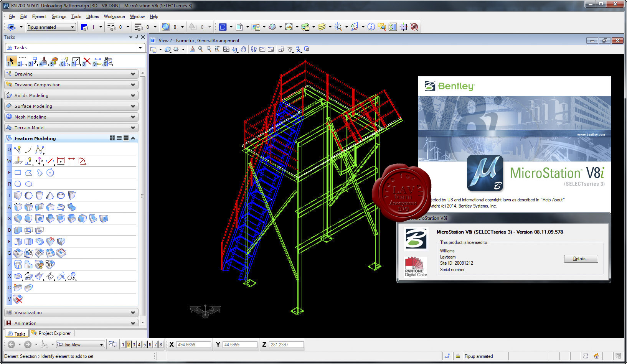
Task: Pick the Extrude solid tool in row A
Action: coord(18,207)
